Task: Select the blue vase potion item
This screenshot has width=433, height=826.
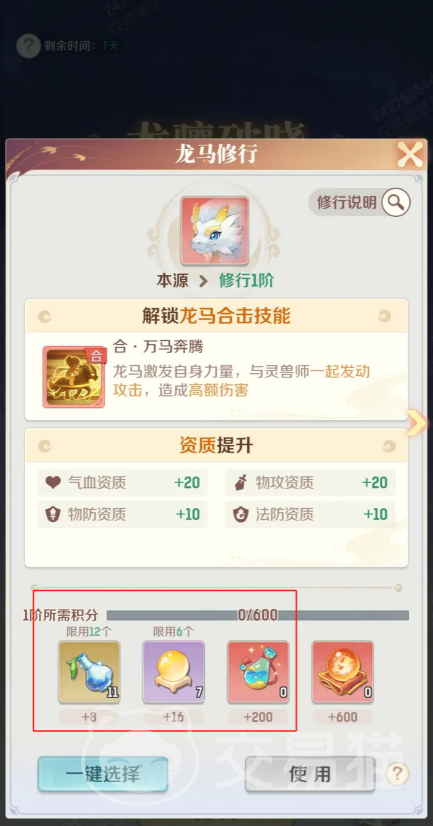Action: tap(89, 672)
